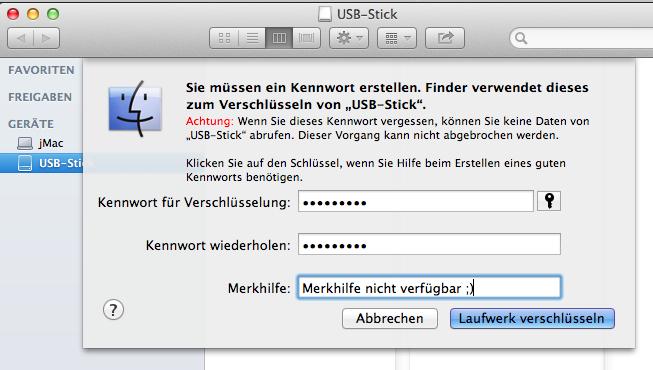Click Abbrechen to cancel
This screenshot has height=370, width=653.
pos(390,319)
